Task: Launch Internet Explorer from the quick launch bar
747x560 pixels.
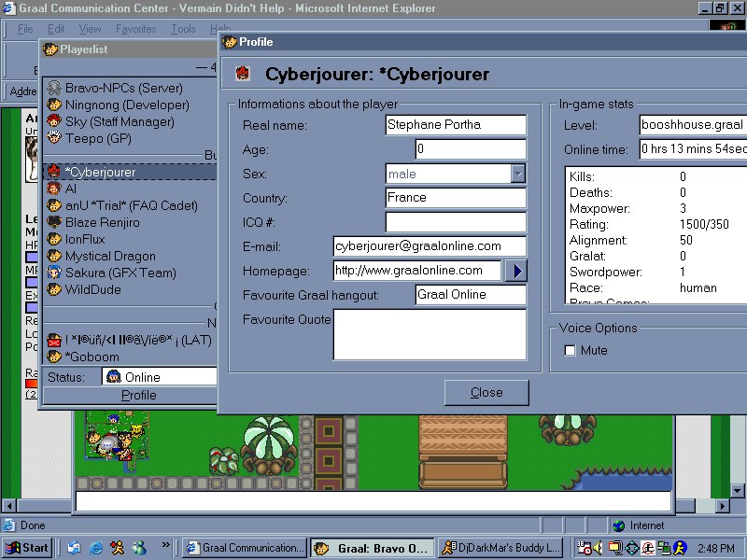Action: [x=96, y=548]
